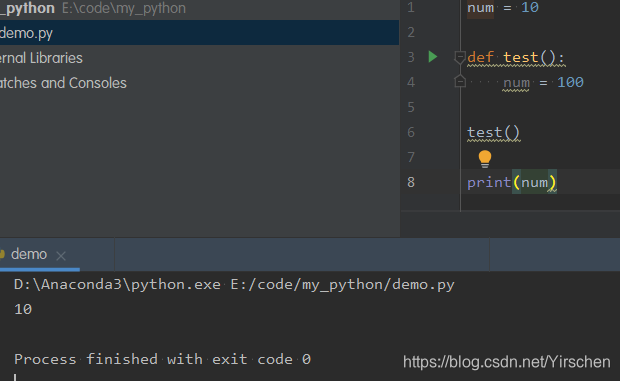Click the test() call in the editor
The image size is (620, 381).
tap(493, 132)
